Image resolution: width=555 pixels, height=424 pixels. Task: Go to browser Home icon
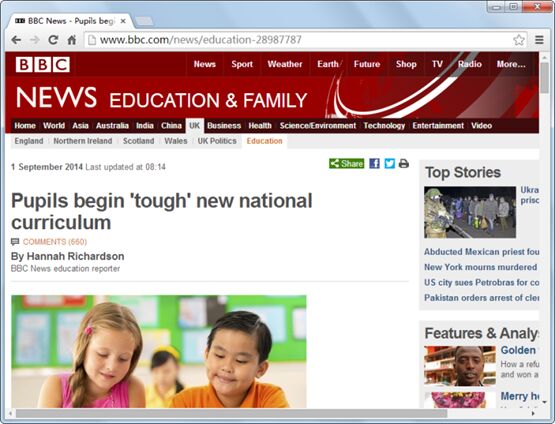click(72, 40)
